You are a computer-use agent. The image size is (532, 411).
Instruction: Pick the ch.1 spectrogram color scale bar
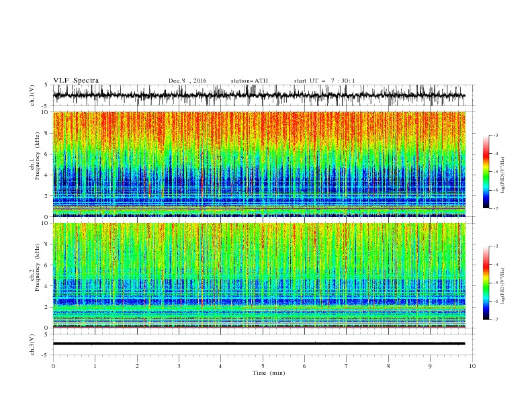(x=486, y=171)
